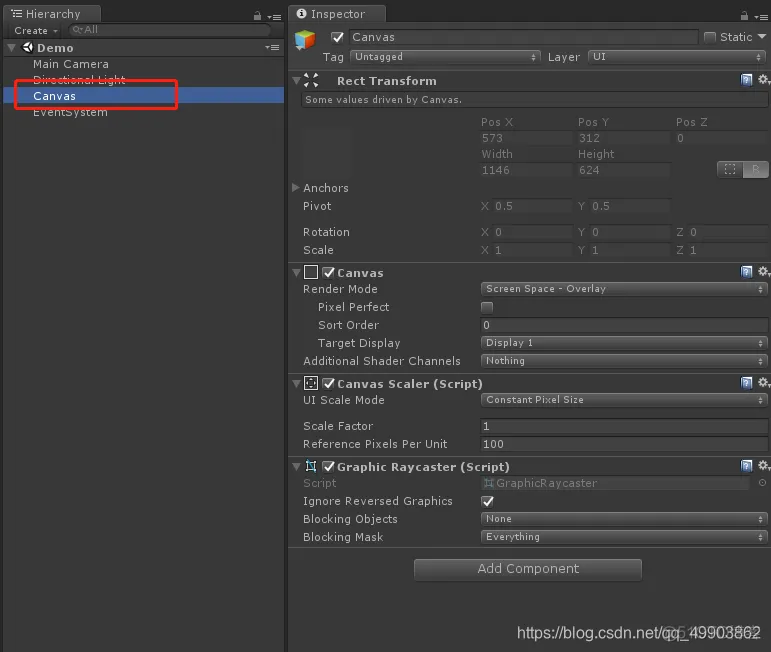
Task: Switch to the Hierarchy tab
Action: [52, 14]
